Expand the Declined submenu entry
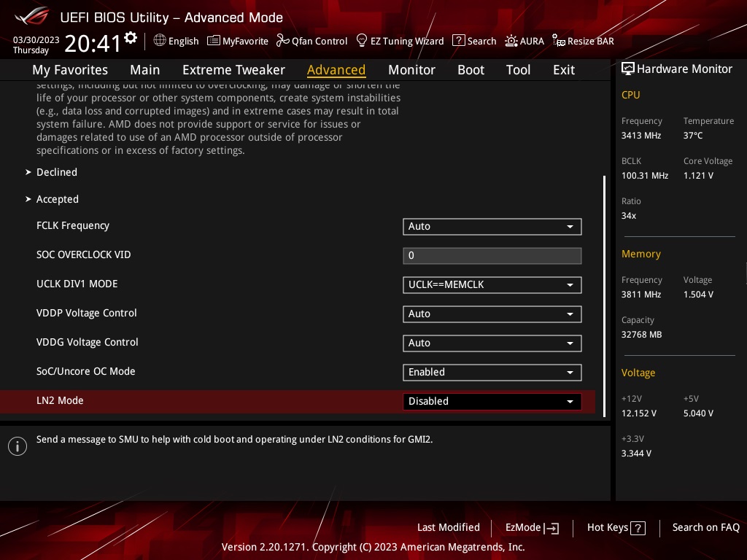The height and width of the screenshot is (560, 747). click(x=57, y=172)
